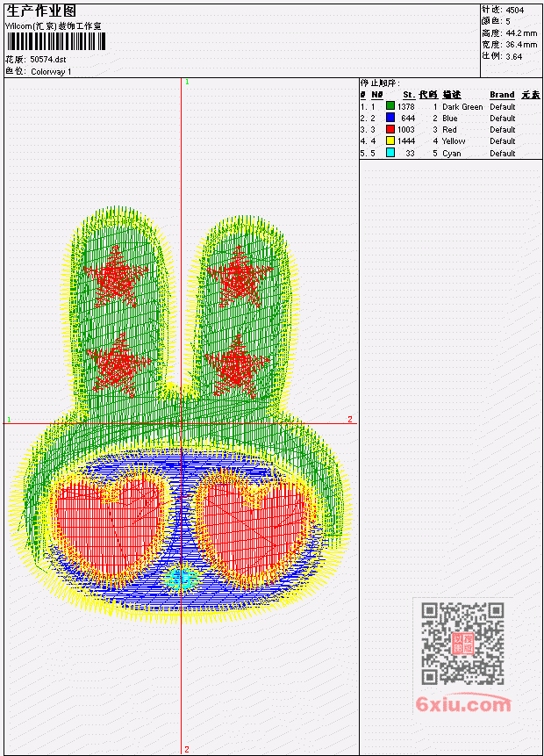544x756 pixels.
Task: Click the Blue color swatch in row 2
Action: tap(390, 118)
